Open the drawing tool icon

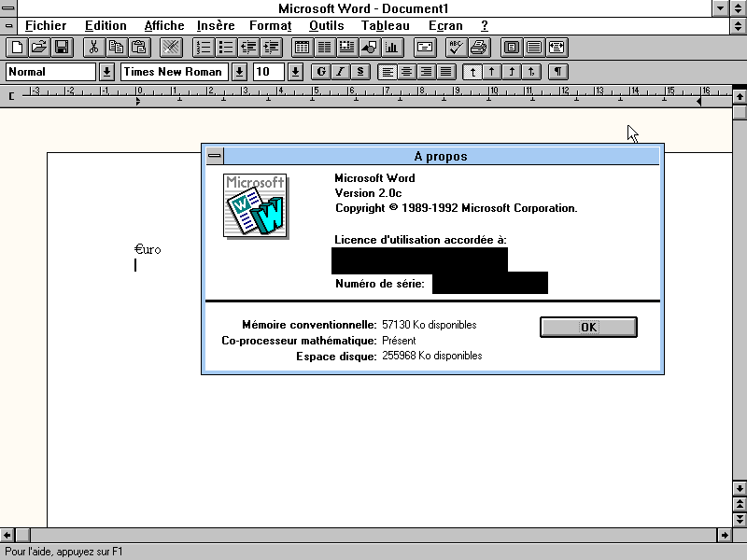pos(369,48)
